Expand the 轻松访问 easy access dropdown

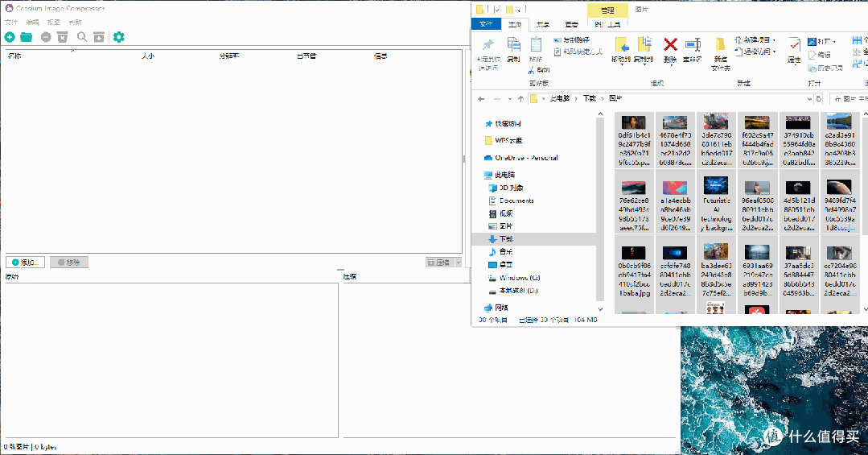click(x=774, y=52)
